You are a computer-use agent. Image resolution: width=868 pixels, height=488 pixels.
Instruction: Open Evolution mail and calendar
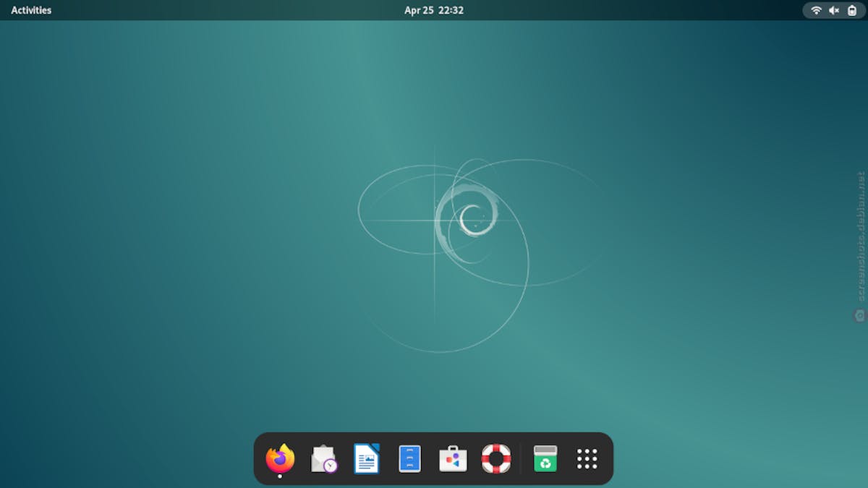(323, 458)
